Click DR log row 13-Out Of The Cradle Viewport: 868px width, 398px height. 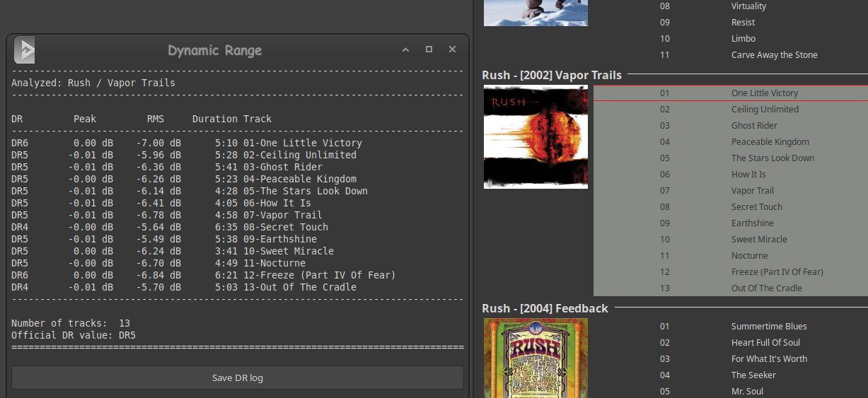click(184, 287)
